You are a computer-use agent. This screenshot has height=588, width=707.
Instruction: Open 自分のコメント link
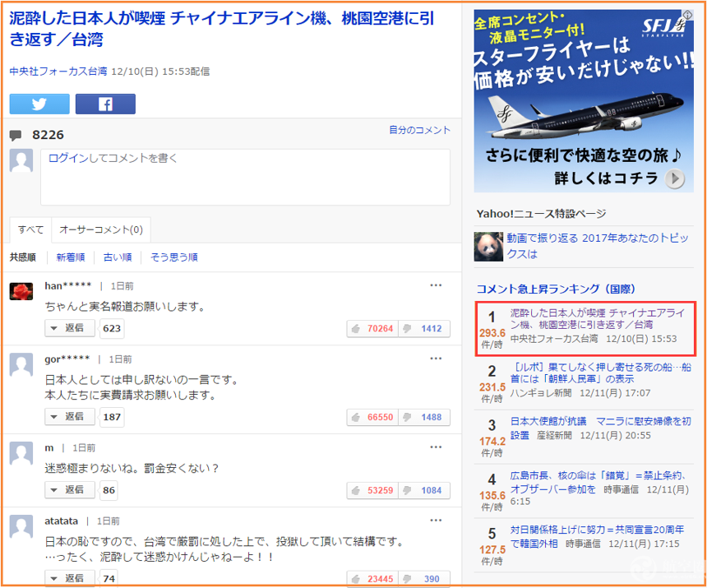419,130
